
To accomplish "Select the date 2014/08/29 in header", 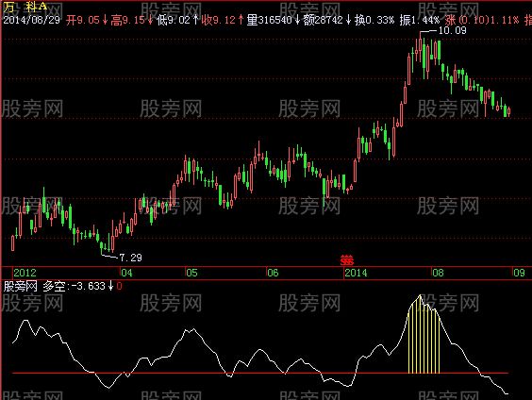I will [31, 20].
